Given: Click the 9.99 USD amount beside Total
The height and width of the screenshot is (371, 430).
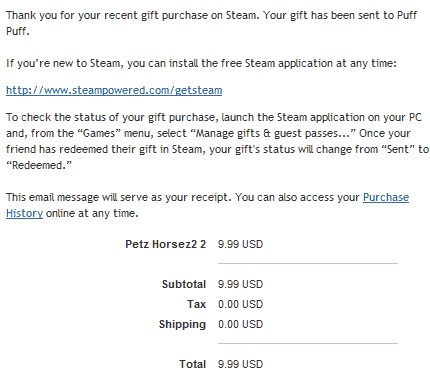Looking at the screenshot, I should pos(240,364).
